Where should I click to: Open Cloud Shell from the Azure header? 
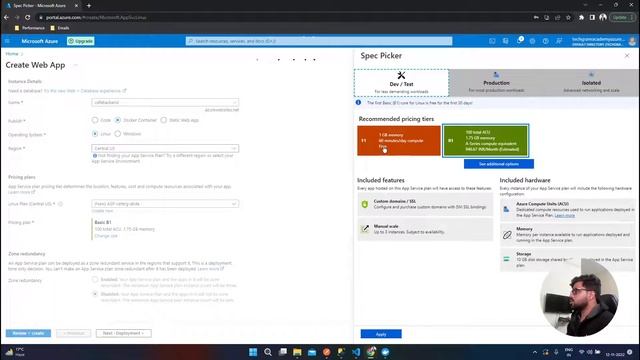click(x=492, y=41)
